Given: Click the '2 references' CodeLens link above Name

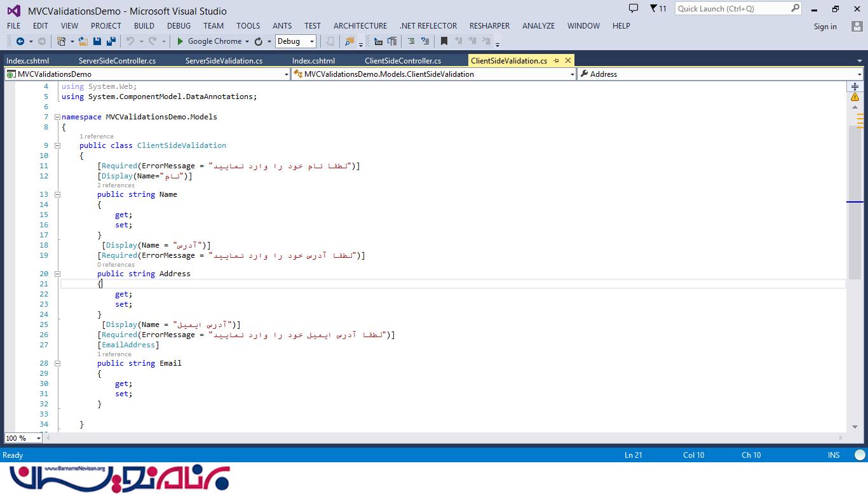Looking at the screenshot, I should 116,185.
